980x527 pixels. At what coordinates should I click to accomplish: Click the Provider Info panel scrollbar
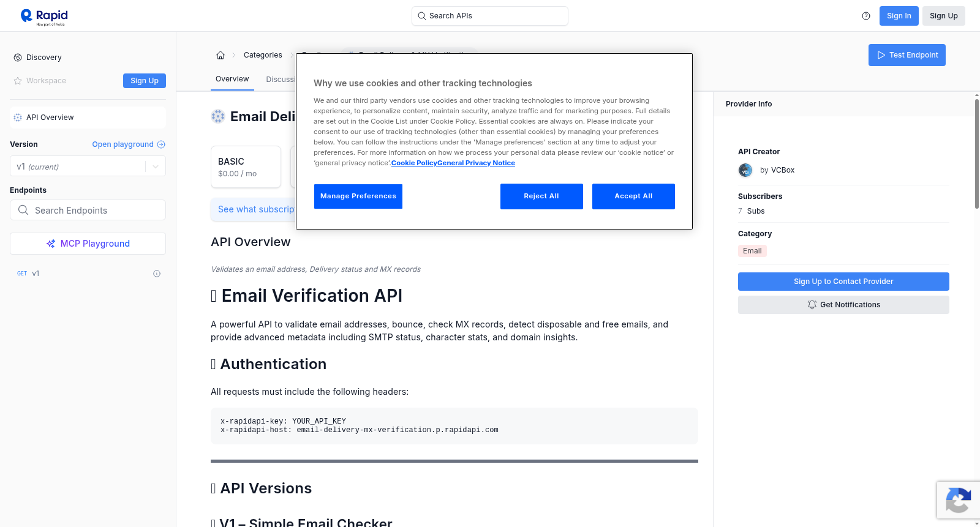(977, 153)
